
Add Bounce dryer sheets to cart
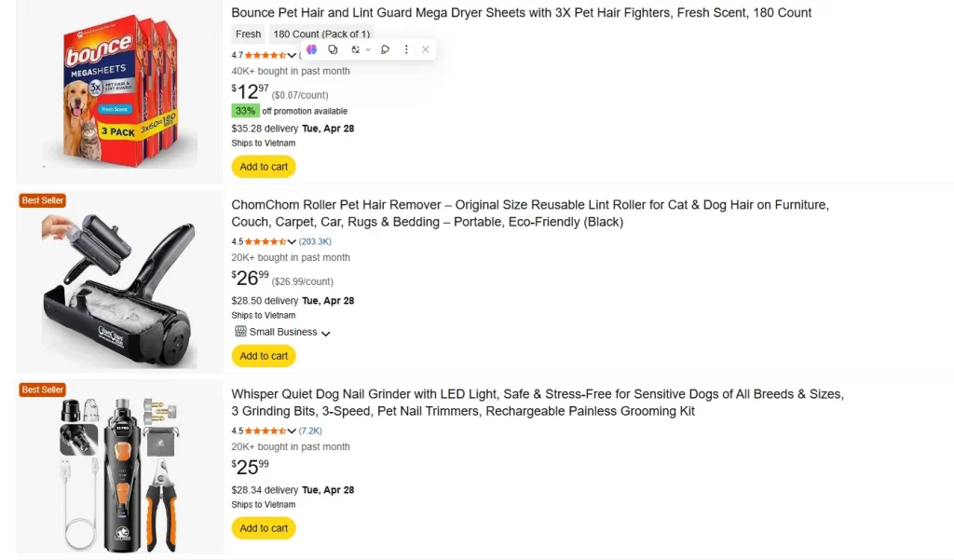263,166
